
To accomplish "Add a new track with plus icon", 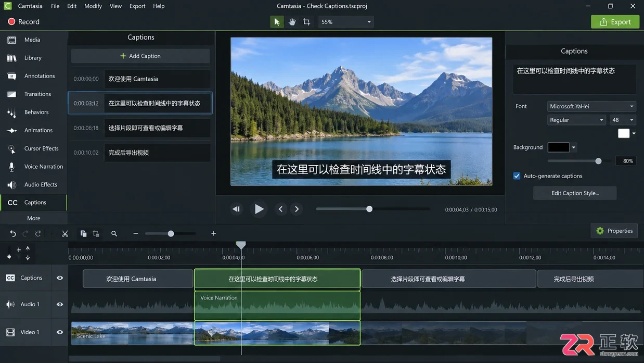I will click(x=19, y=250).
